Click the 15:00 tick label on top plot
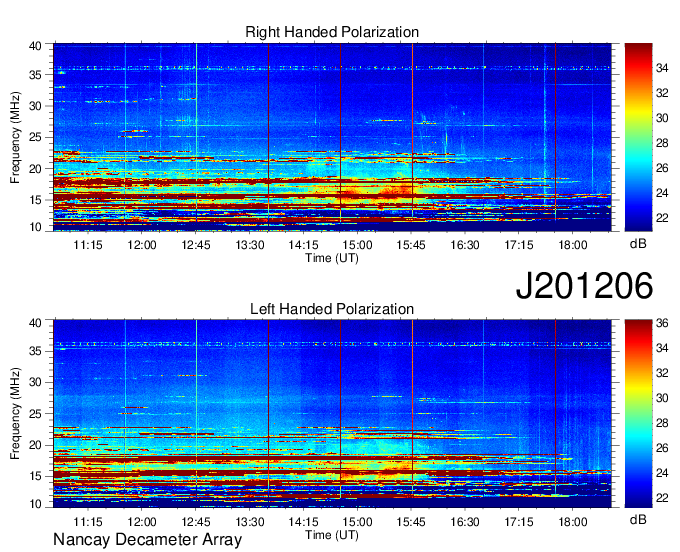Image resolution: width=680 pixels, height=552 pixels. pos(357,245)
